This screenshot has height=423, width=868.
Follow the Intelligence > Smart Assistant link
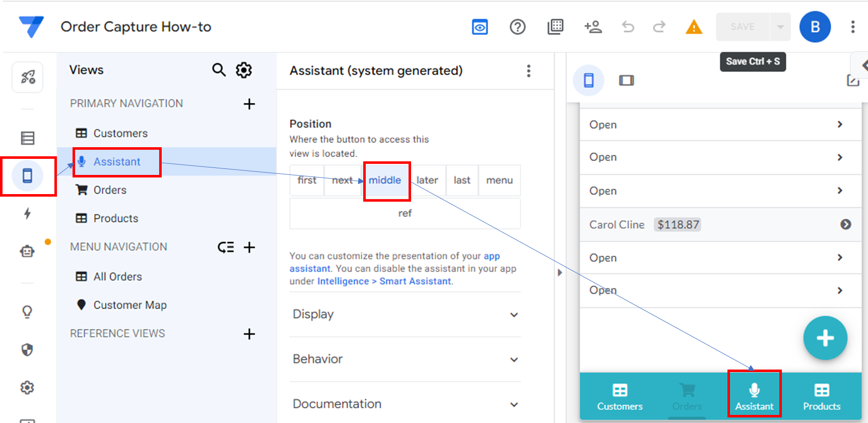coord(384,281)
